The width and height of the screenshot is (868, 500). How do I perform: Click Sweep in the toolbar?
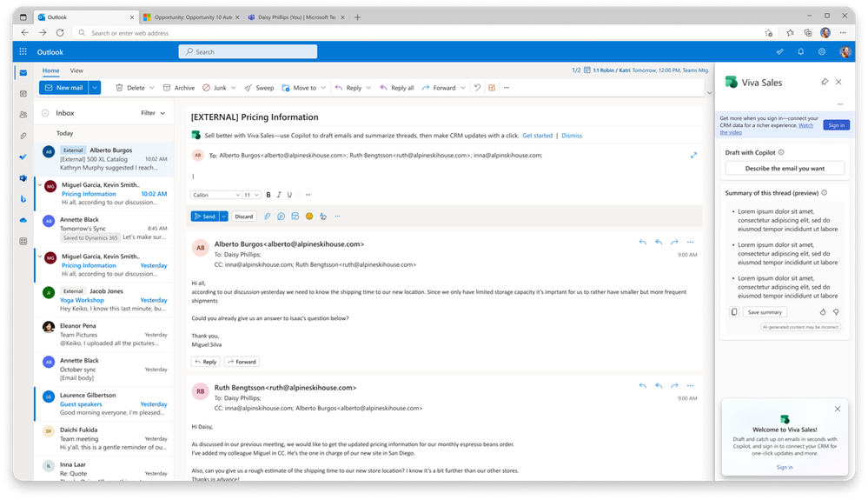point(259,88)
